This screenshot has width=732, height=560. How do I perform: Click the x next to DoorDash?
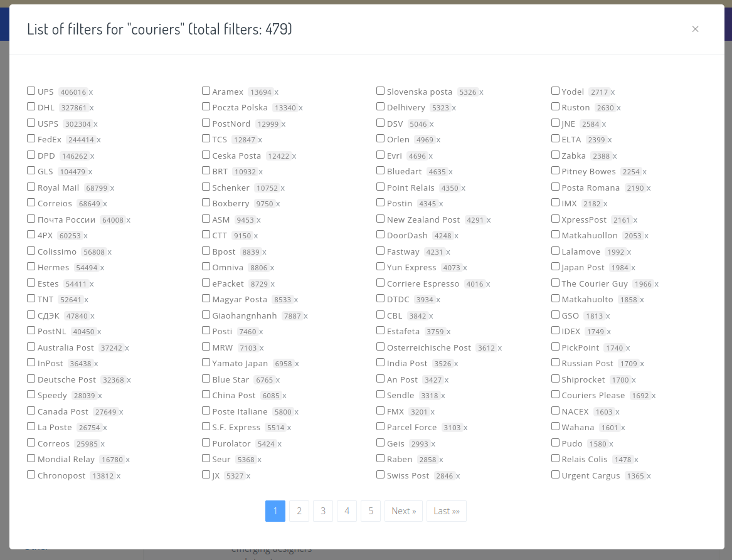click(457, 236)
